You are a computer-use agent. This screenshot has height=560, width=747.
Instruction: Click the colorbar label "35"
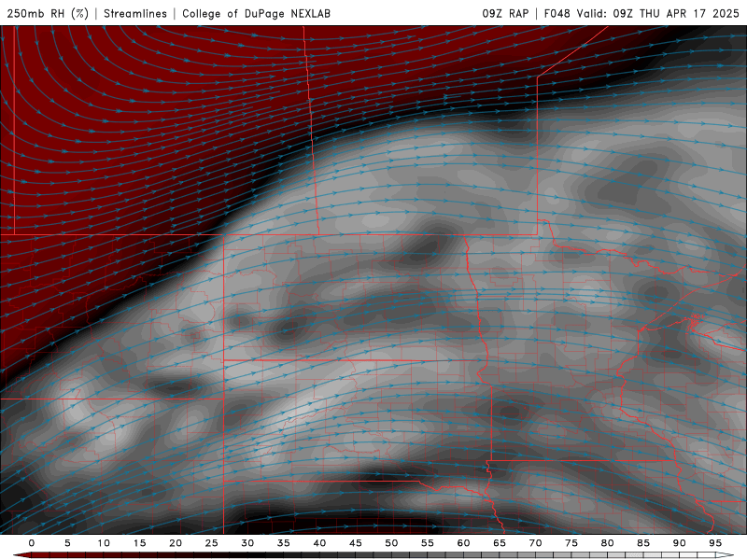point(284,543)
